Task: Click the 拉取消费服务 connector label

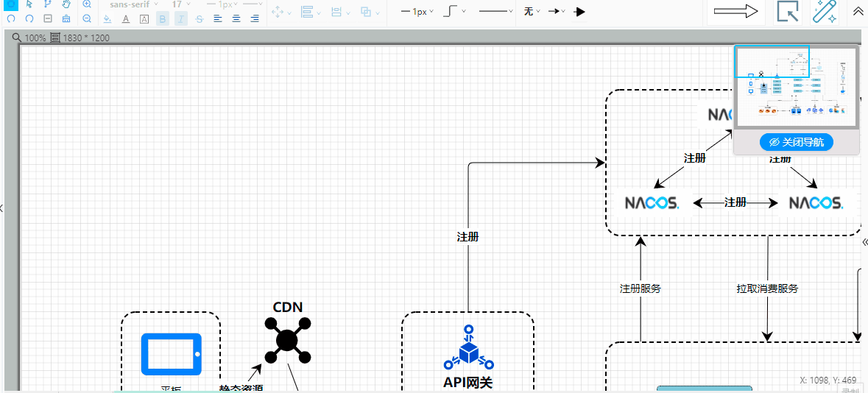Action: pyautogui.click(x=767, y=288)
